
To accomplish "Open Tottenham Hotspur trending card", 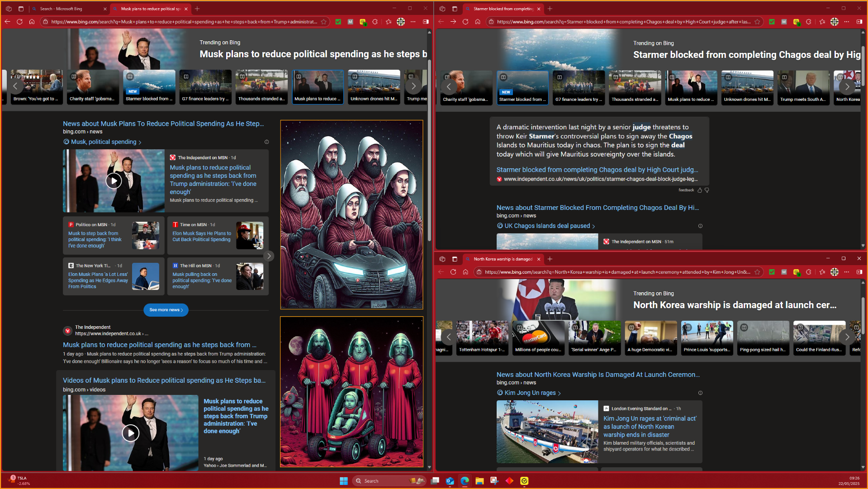I will coord(482,338).
